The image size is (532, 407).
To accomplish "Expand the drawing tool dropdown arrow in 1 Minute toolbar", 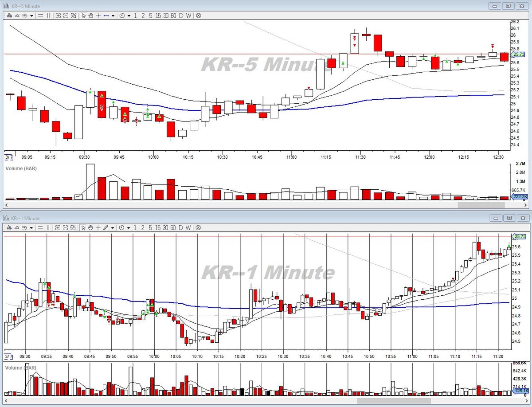I will point(113,227).
